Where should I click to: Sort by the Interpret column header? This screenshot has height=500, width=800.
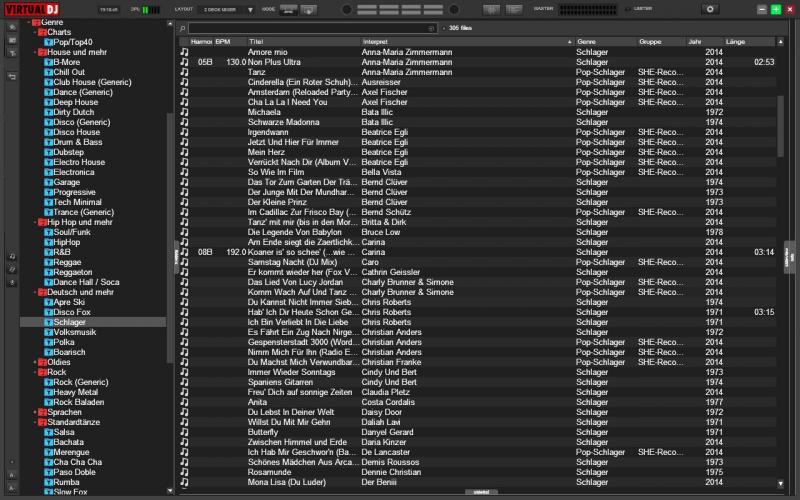pyautogui.click(x=467, y=42)
